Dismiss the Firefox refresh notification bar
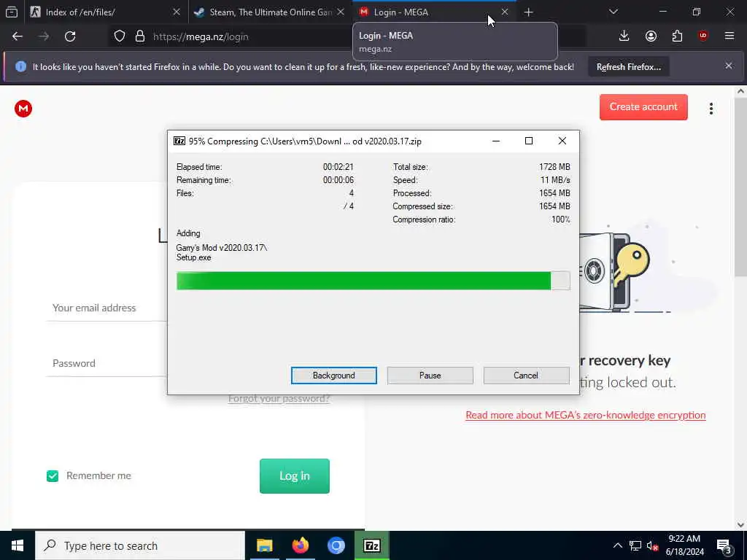The width and height of the screenshot is (747, 560). [x=729, y=66]
